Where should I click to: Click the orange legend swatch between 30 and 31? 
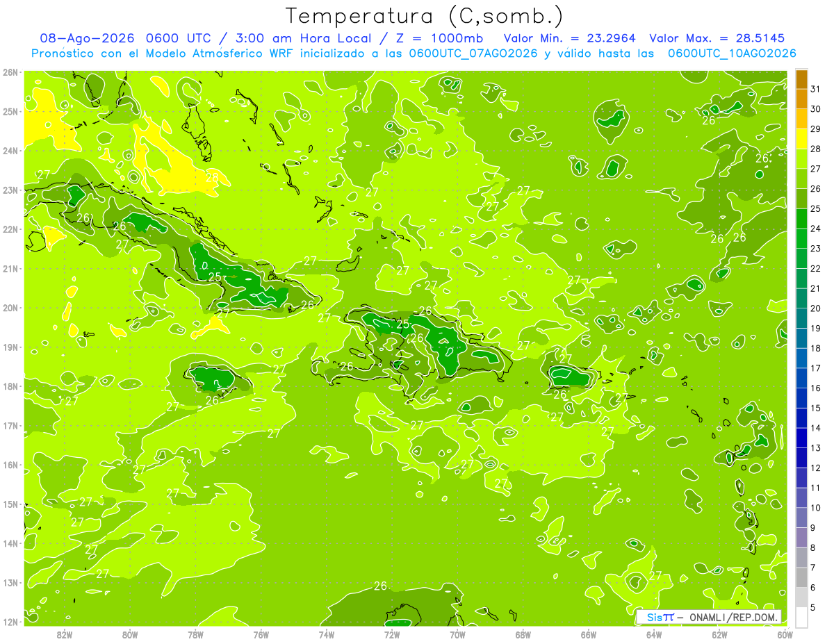click(x=801, y=99)
